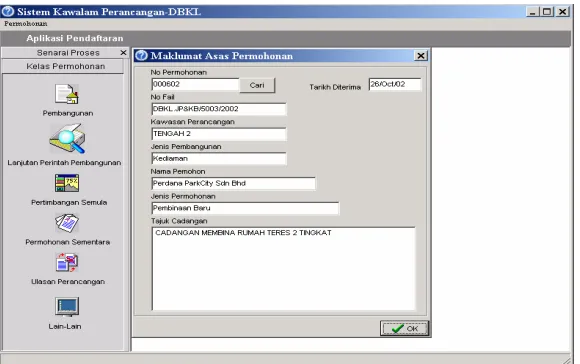The image size is (580, 364).
Task: Maximize the main application window
Action: tap(547, 12)
